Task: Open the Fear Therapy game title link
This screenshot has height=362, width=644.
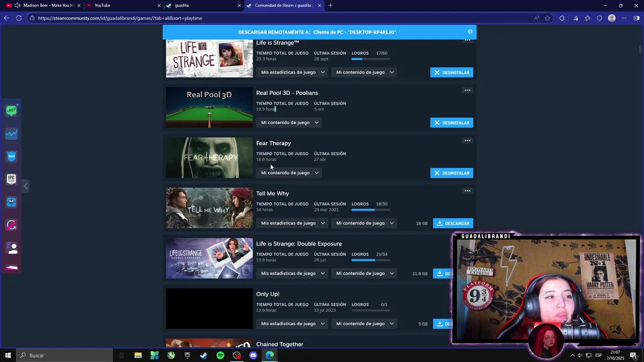Action: pos(273,143)
